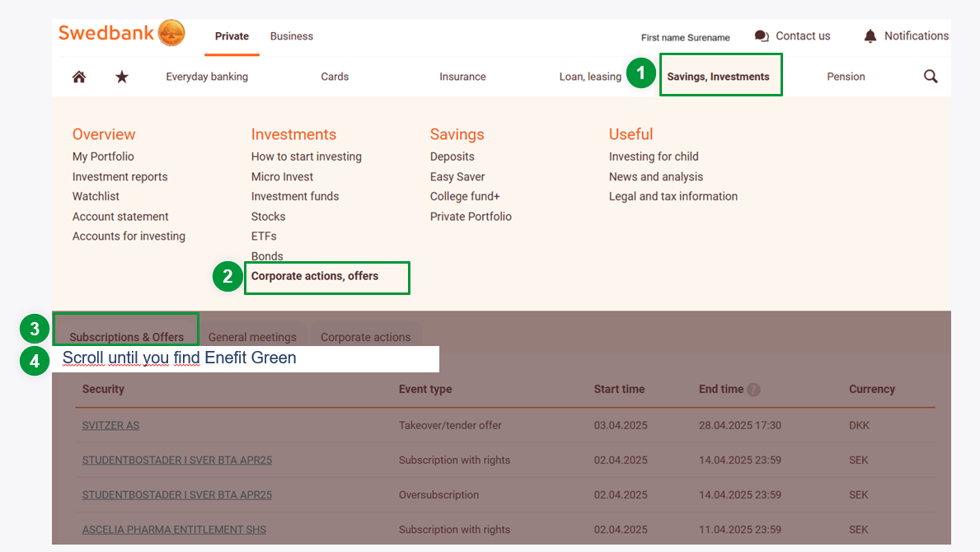This screenshot has height=552, width=980.
Task: Open News and analysis link
Action: (x=656, y=176)
